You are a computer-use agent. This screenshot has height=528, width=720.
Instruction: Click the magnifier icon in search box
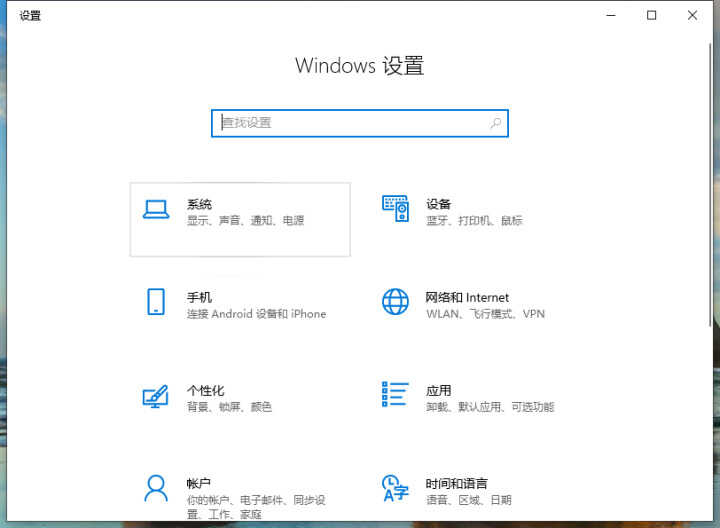(495, 123)
